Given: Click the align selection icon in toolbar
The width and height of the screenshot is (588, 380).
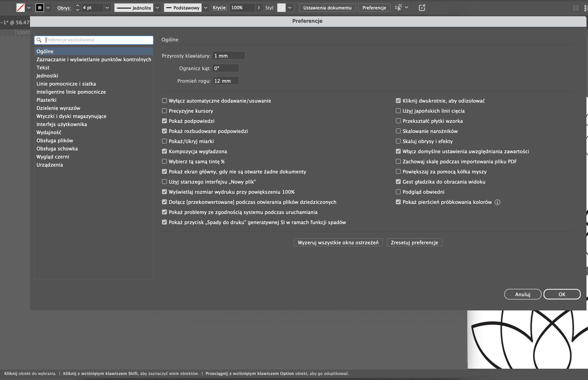Looking at the screenshot, I should point(398,8).
